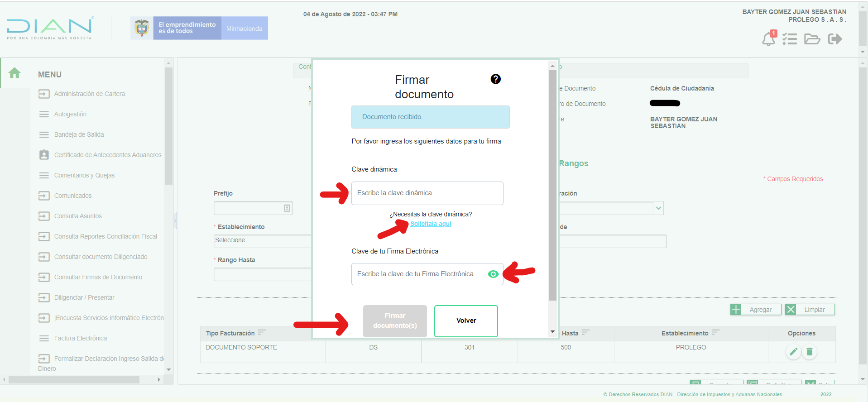
Task: Toggle password visibility eye icon
Action: click(x=493, y=274)
